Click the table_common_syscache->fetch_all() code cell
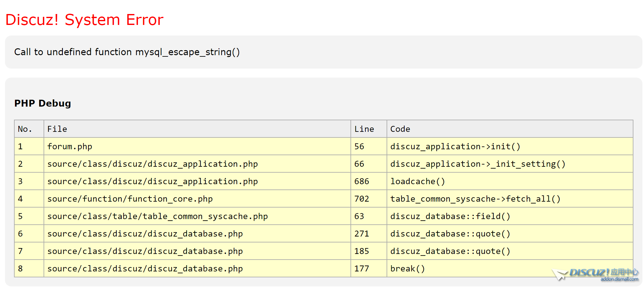Image resolution: width=644 pixels, height=287 pixels. [x=475, y=199]
